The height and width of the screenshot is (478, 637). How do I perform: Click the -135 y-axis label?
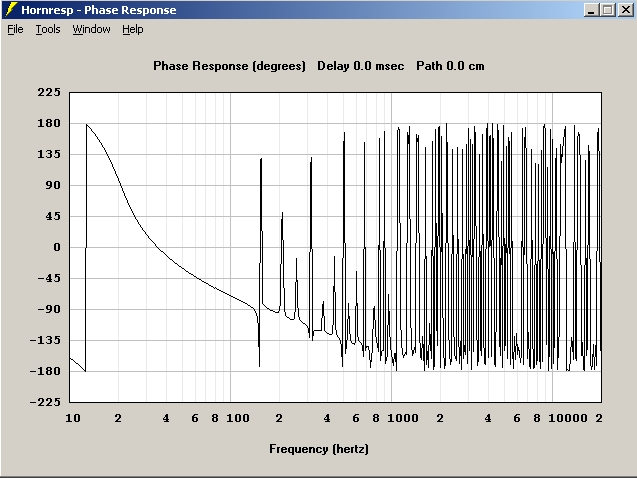click(x=46, y=340)
